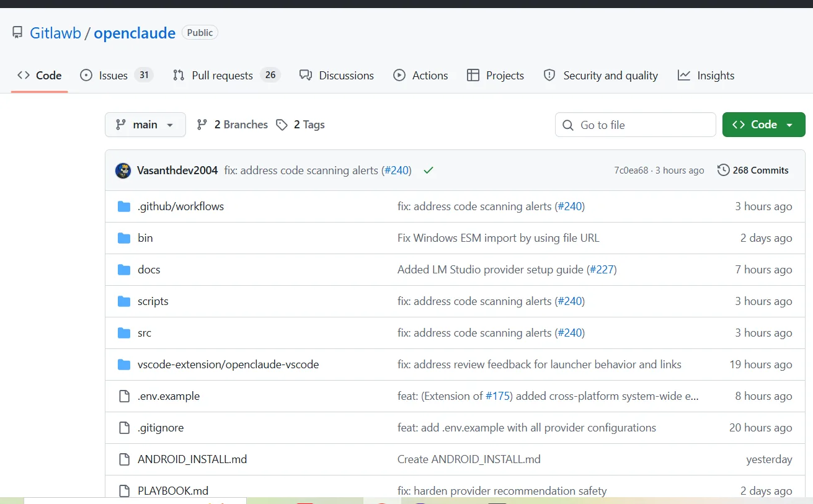Screen dimensions: 813x504
Task: View the 2 Tags link
Action: (300, 125)
